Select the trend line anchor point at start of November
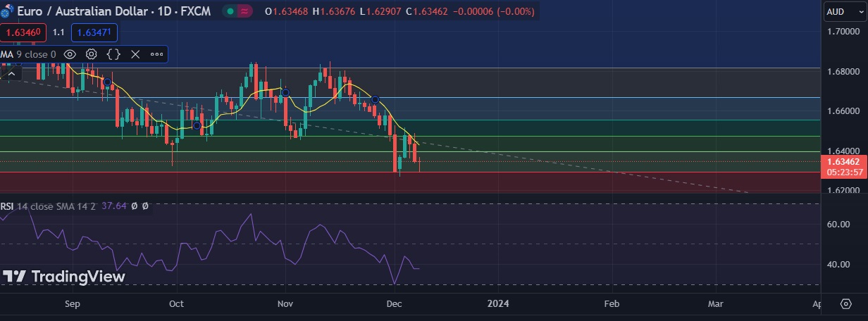Viewport: 868px width, 321px height. click(285, 92)
